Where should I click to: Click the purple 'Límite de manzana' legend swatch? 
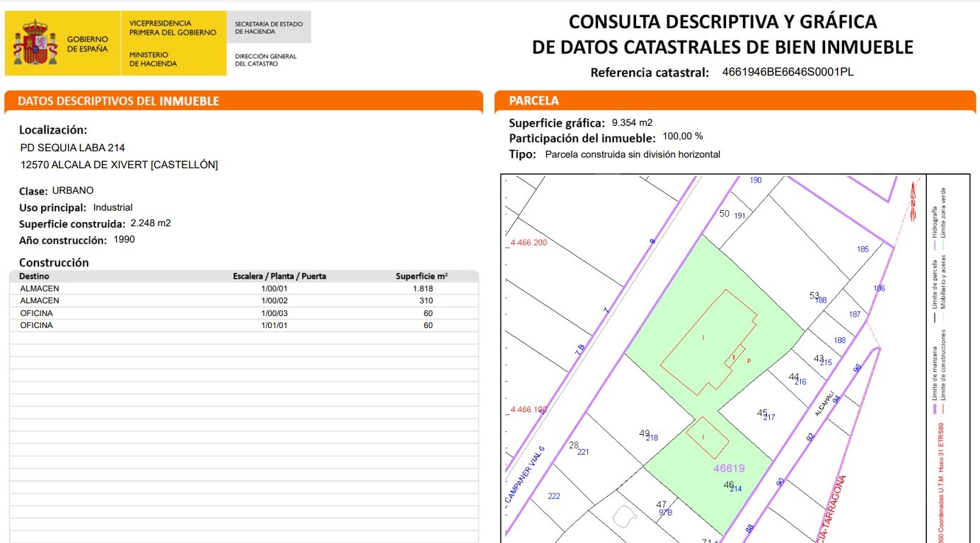pyautogui.click(x=935, y=409)
